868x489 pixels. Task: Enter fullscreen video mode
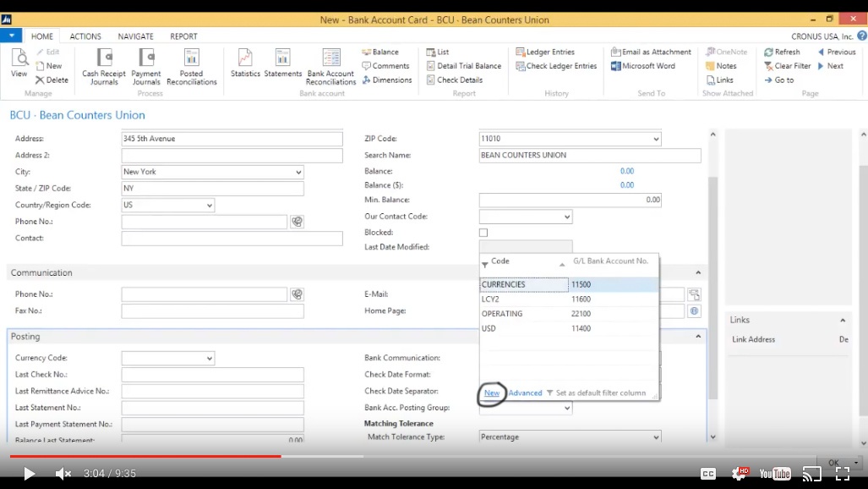pyautogui.click(x=843, y=474)
